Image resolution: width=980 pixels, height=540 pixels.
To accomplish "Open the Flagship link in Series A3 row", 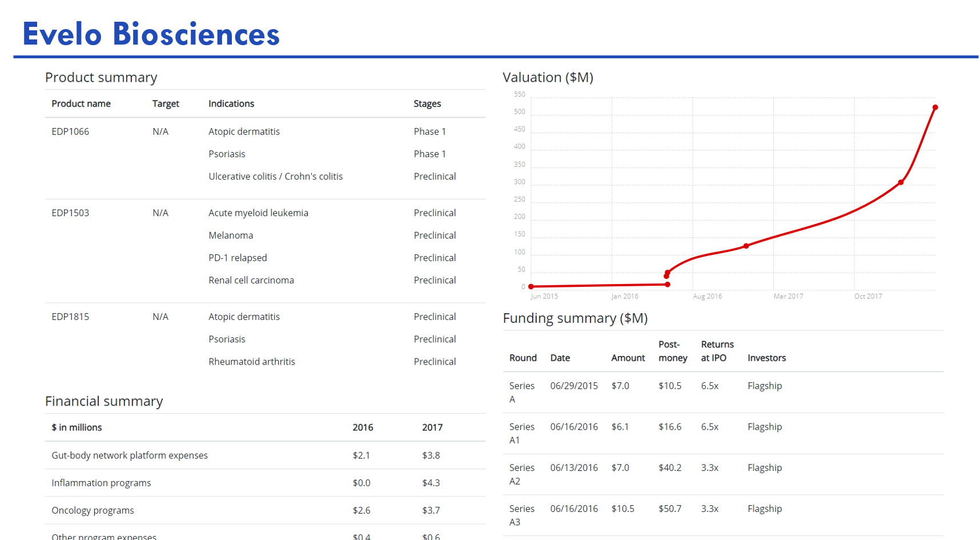I will (764, 509).
